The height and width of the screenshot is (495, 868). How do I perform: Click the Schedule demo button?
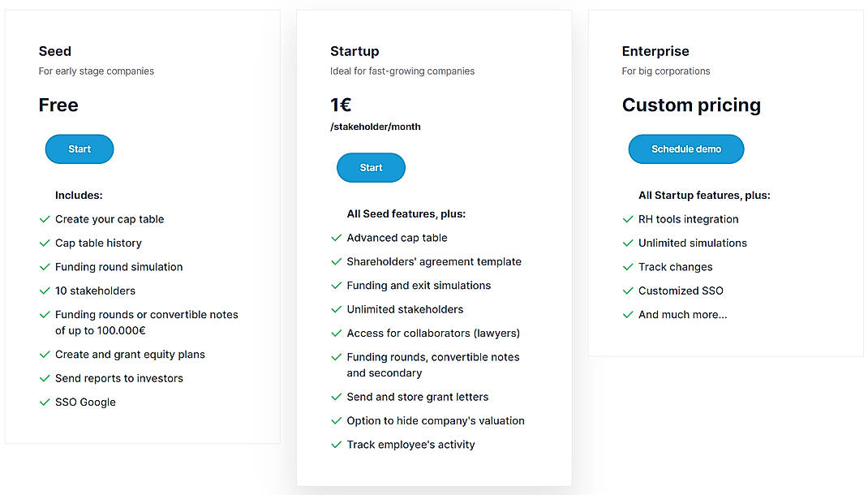tap(685, 149)
